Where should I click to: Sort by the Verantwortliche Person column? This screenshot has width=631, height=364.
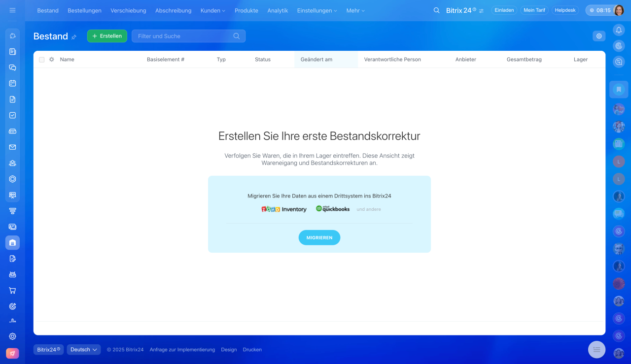tap(392, 60)
